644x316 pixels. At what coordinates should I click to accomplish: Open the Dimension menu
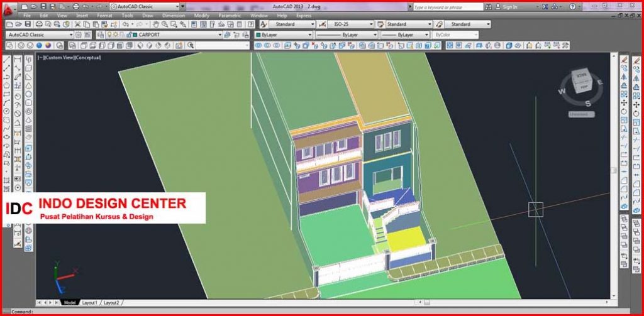(174, 16)
